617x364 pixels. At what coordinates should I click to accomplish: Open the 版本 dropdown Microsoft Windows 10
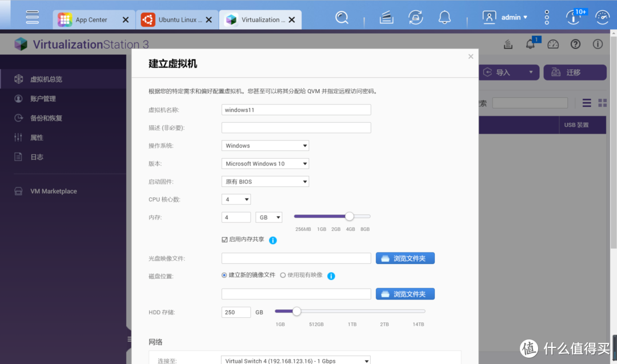click(x=265, y=163)
